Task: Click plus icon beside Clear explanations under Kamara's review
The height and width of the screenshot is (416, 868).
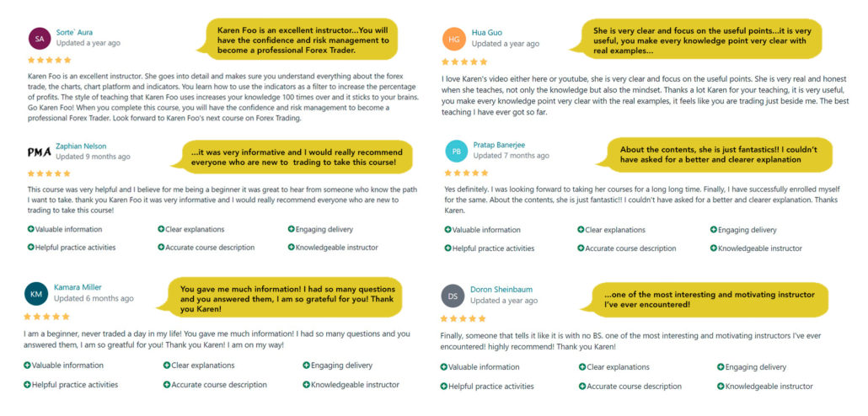Action: pos(167,365)
